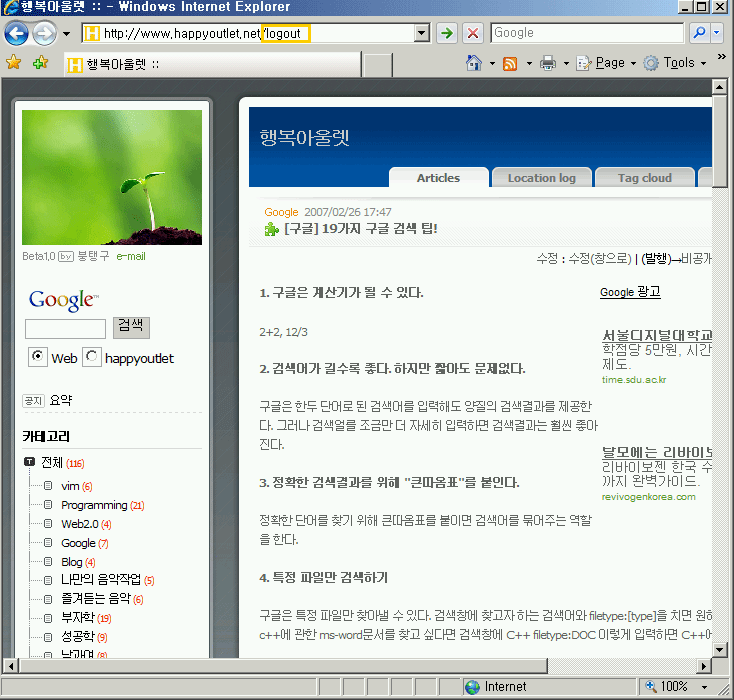
Task: Open the Articles tab
Action: coord(439,178)
